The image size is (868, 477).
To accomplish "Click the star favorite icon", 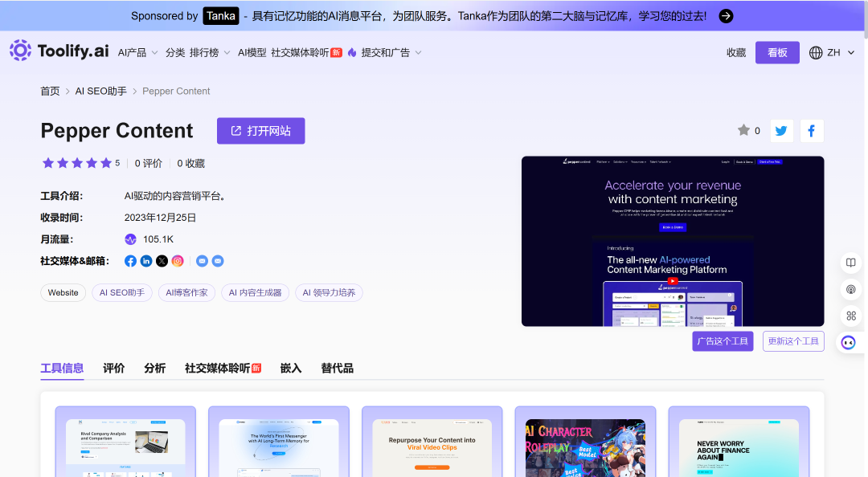I will coord(743,130).
